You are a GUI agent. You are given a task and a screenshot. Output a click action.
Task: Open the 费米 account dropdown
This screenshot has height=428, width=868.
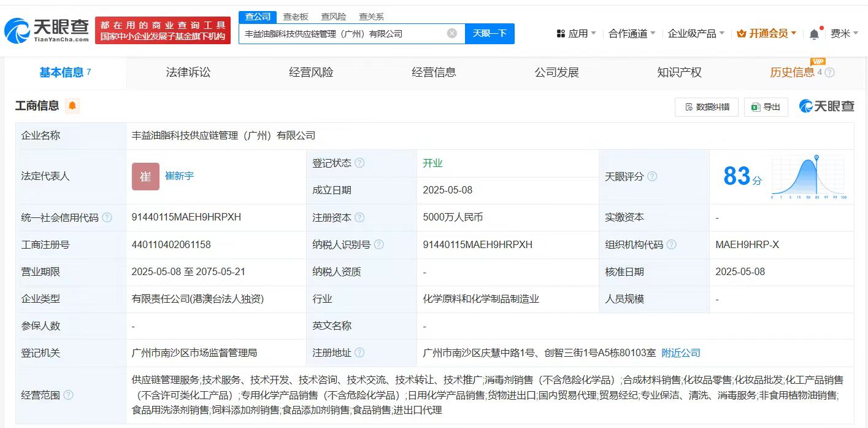(x=845, y=34)
